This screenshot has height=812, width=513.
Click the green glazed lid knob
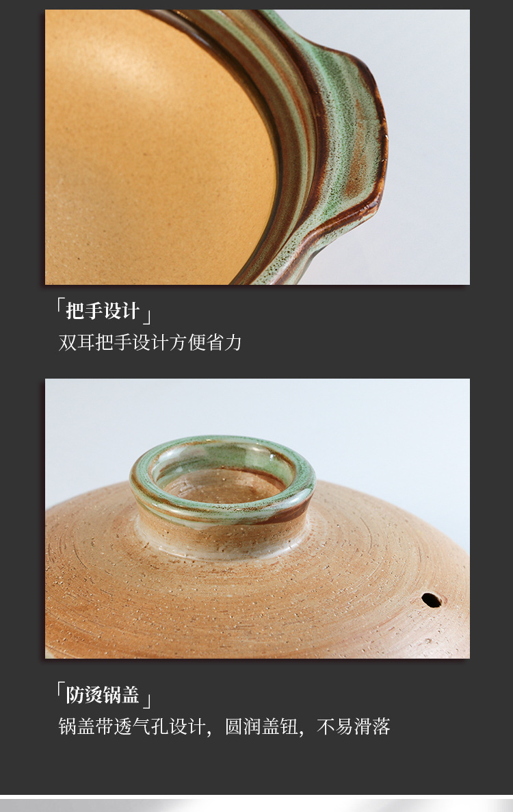pos(222,479)
